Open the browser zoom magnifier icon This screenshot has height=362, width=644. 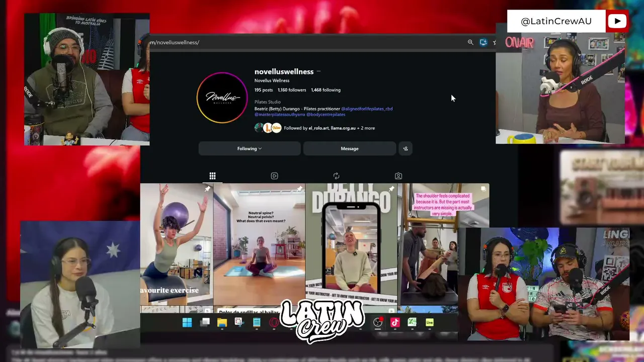coord(470,42)
